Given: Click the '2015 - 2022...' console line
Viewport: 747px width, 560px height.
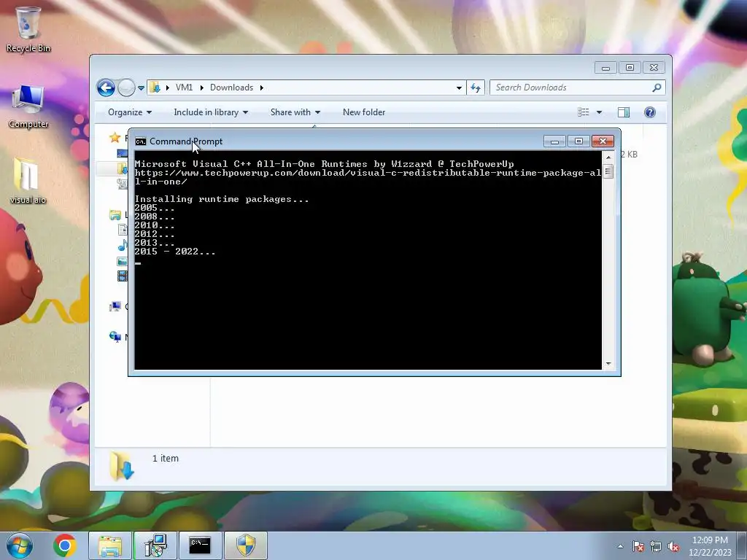Looking at the screenshot, I should click(x=175, y=252).
